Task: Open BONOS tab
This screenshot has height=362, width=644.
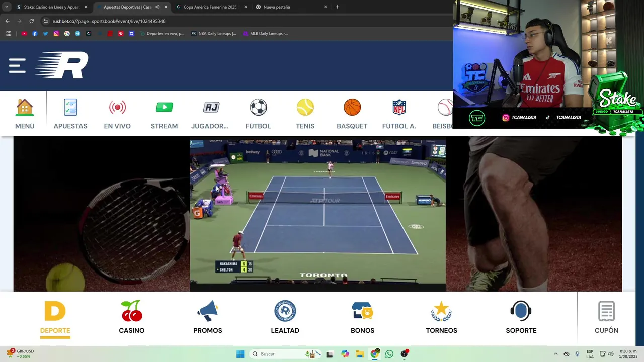Action: [363, 317]
